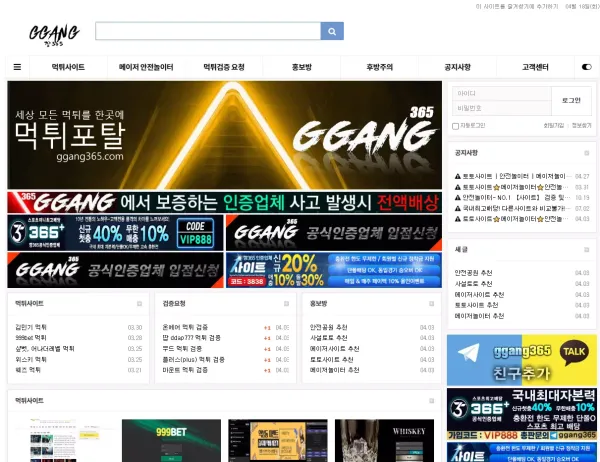
Task: Open the 999bet 먹튀 post
Action: pos(31,338)
